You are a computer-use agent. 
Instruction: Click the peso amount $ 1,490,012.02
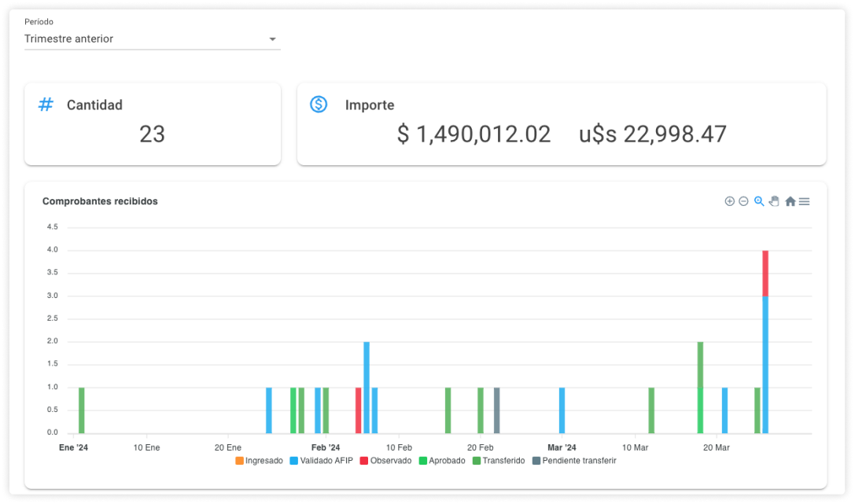point(474,134)
